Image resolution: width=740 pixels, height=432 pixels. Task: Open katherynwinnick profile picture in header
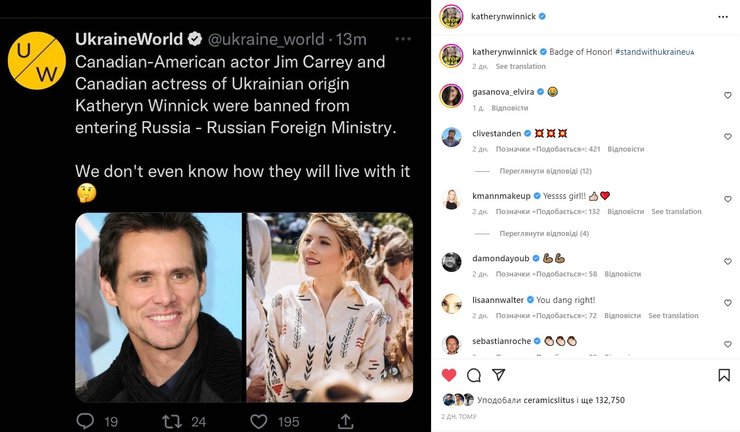[x=452, y=17]
